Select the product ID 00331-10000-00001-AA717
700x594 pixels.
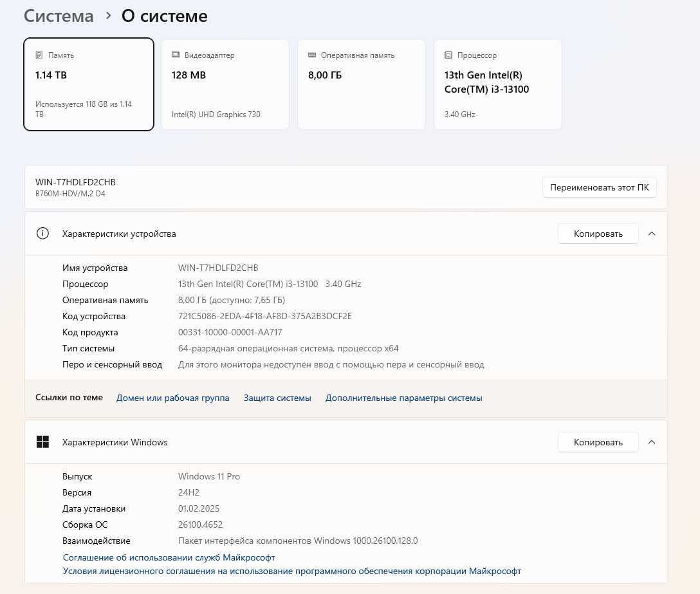pyautogui.click(x=230, y=332)
